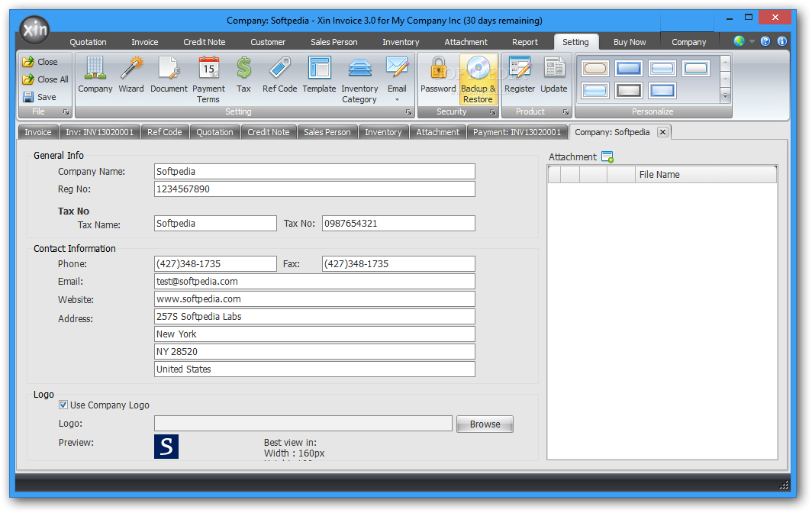Click the United States address line
This screenshot has height=513, width=812.
coord(314,369)
